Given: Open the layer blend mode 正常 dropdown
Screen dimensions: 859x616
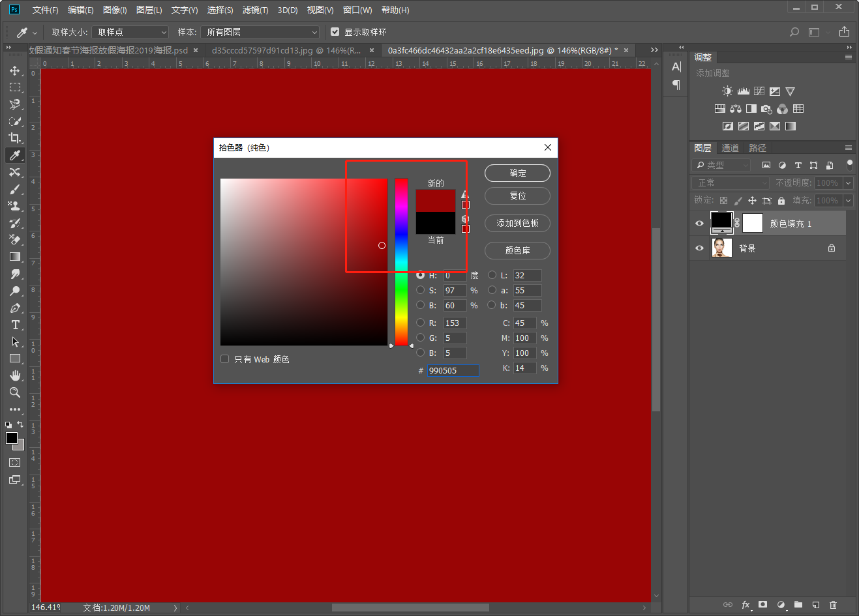Looking at the screenshot, I should point(731,183).
